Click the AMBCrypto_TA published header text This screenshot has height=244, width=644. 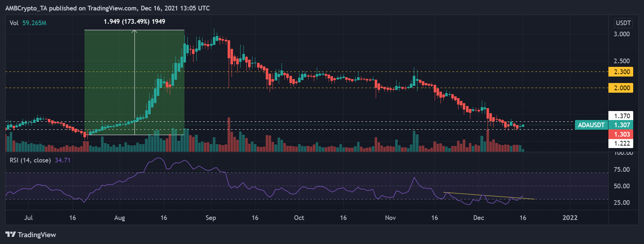[108, 8]
